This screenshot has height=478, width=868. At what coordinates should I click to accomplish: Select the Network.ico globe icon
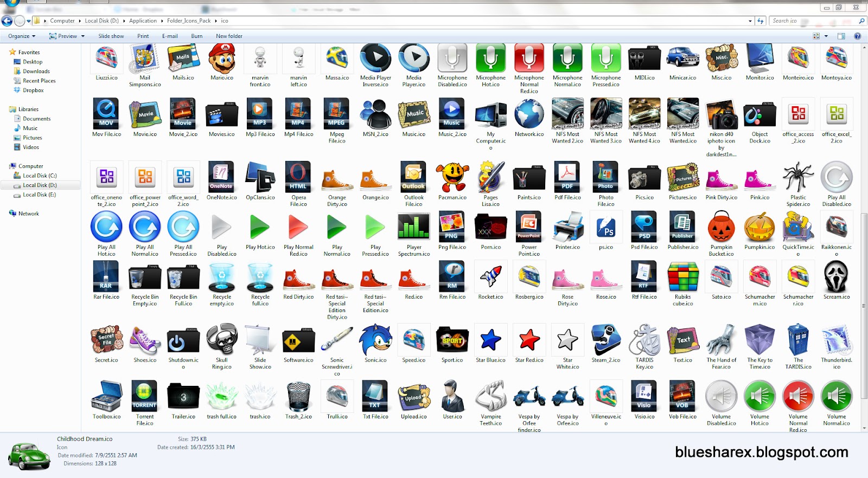(x=529, y=114)
